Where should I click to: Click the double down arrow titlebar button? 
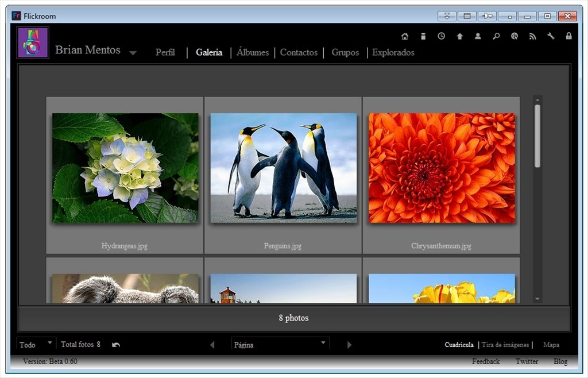447,16
